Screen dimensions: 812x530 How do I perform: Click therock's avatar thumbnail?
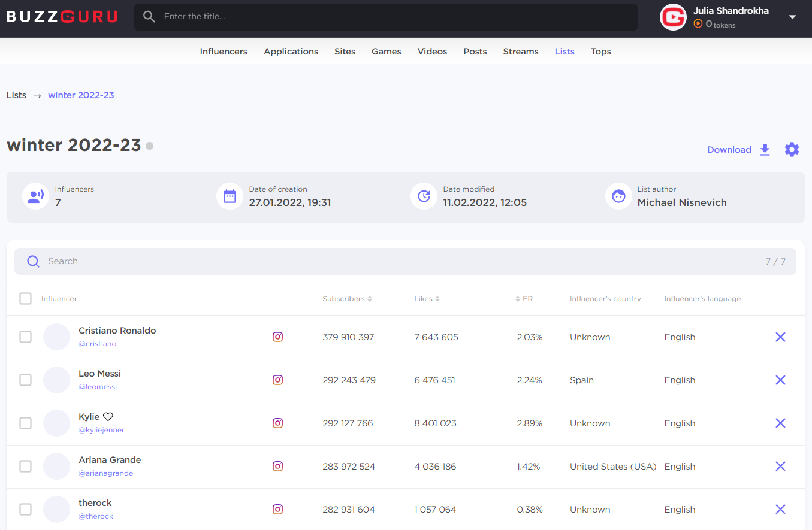57,510
